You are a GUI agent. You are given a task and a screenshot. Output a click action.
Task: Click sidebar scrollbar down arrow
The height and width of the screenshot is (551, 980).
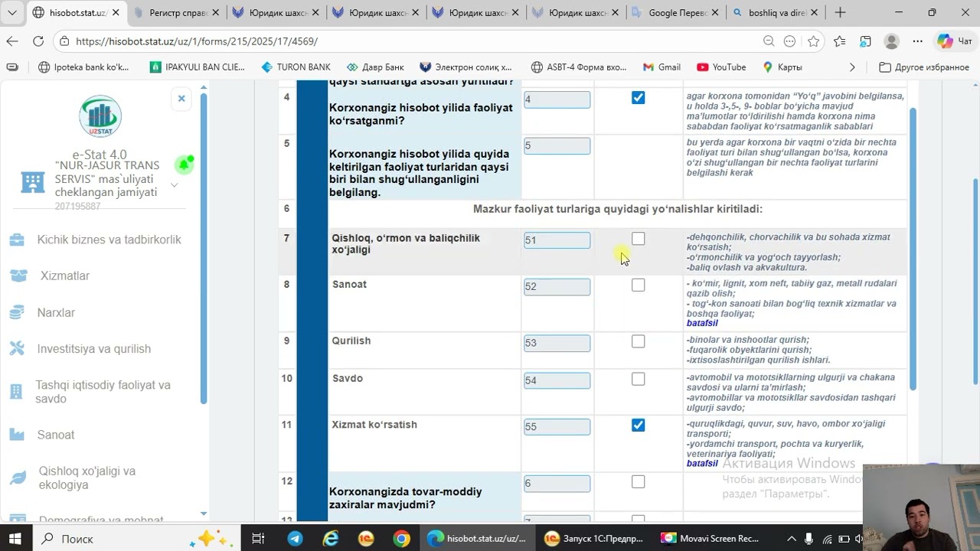click(204, 514)
